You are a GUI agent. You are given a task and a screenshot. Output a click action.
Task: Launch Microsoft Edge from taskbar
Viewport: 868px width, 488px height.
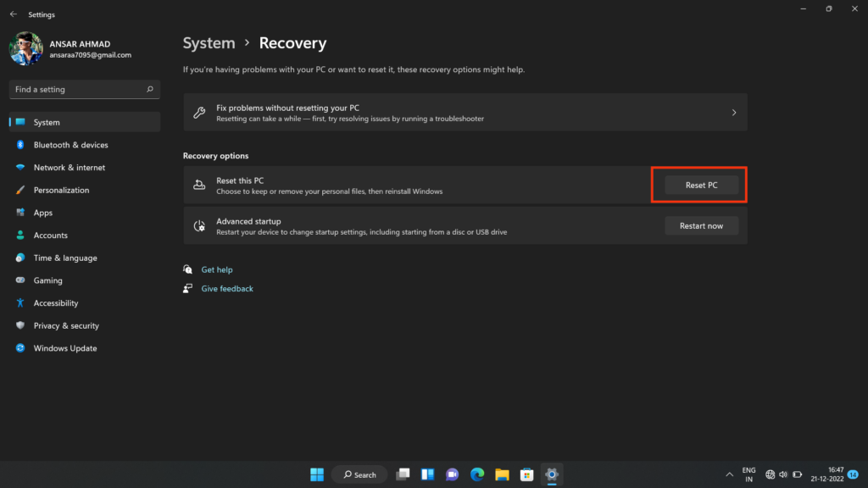pos(477,474)
